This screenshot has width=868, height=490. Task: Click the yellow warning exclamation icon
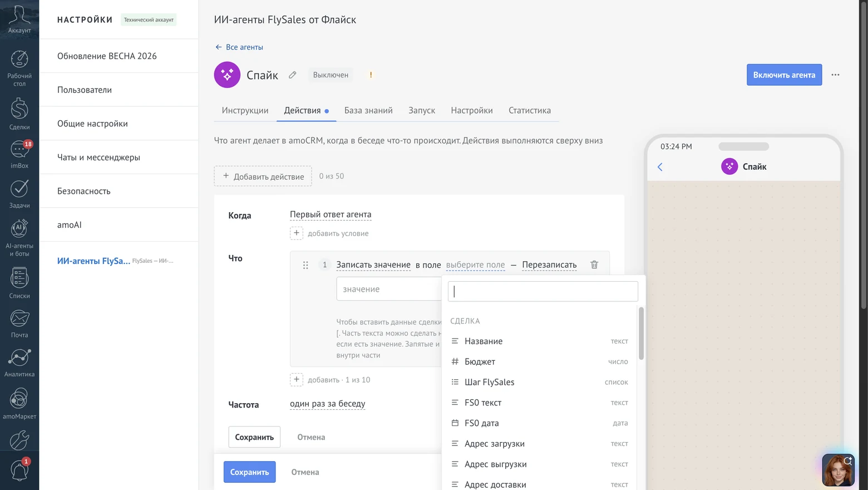pos(371,75)
